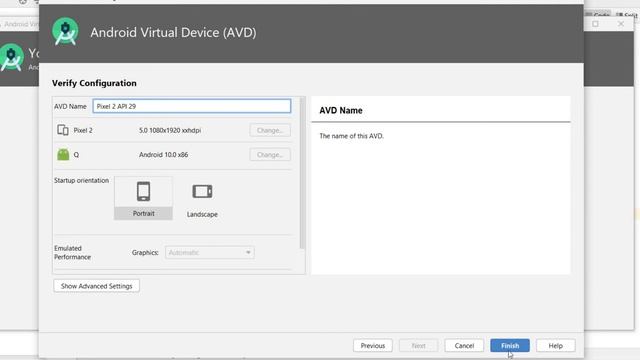Click the 'The name of this AVD.' description
Viewport: 640px width, 360px height.
[351, 136]
